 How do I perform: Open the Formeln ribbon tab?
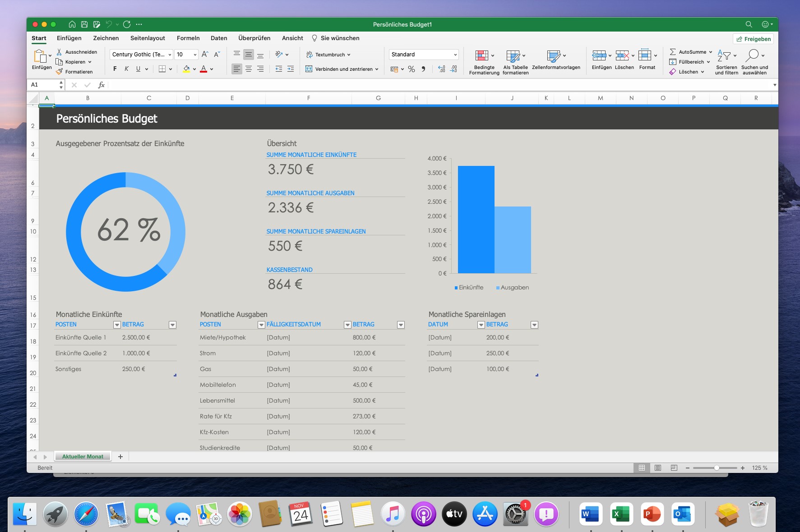[188, 38]
